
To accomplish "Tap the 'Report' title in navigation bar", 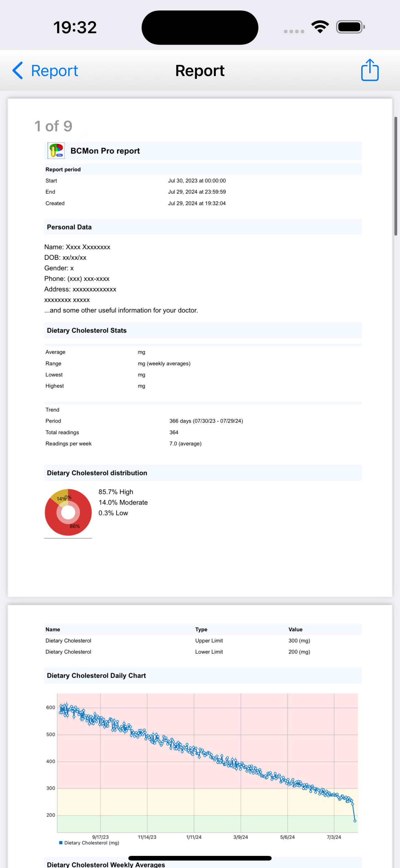I will (x=200, y=71).
